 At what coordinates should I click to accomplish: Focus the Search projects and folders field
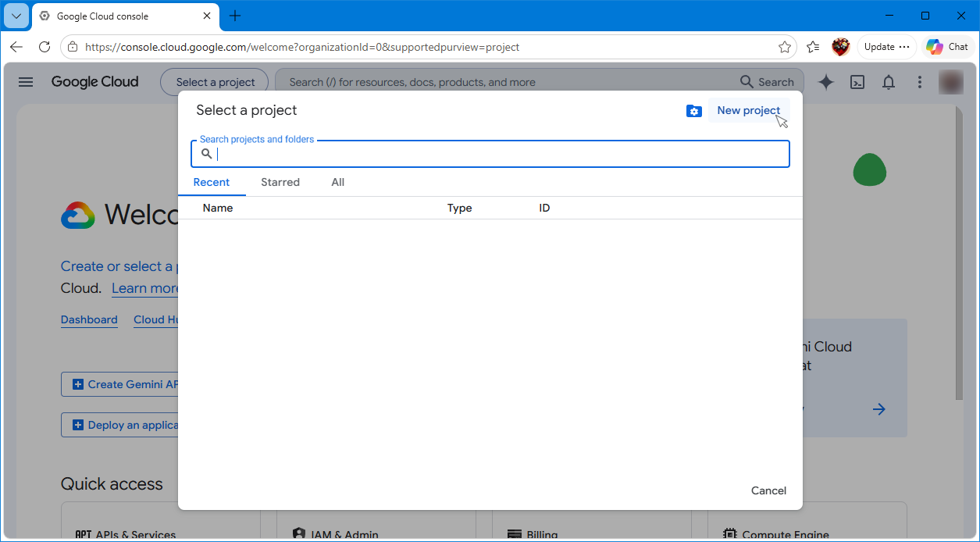490,154
